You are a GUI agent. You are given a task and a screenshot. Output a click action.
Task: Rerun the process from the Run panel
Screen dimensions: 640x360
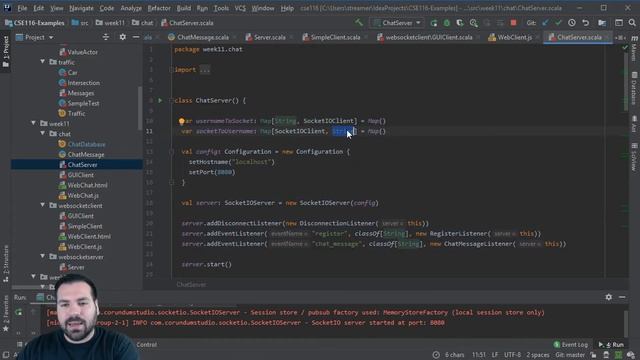point(19,312)
